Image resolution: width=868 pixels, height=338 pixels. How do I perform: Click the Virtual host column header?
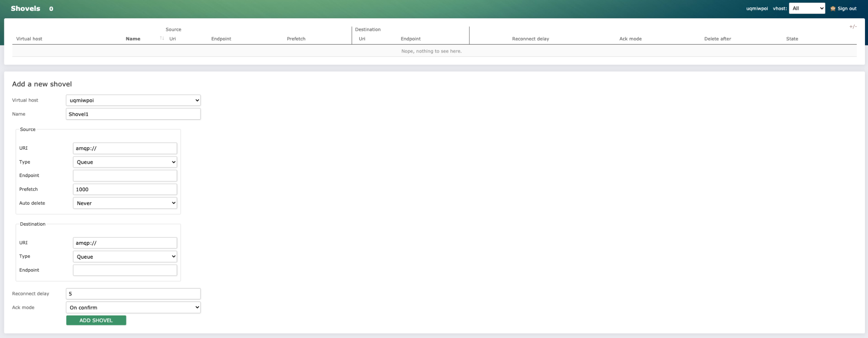(x=29, y=39)
